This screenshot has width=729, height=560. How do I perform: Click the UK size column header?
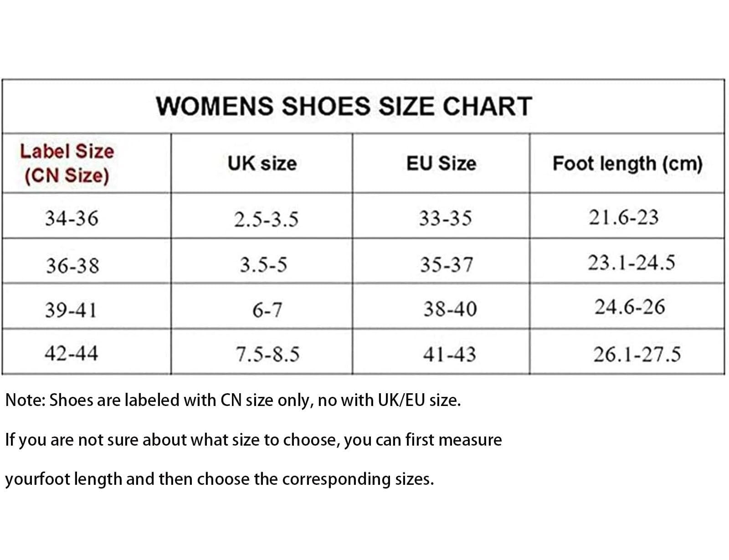coord(262,163)
